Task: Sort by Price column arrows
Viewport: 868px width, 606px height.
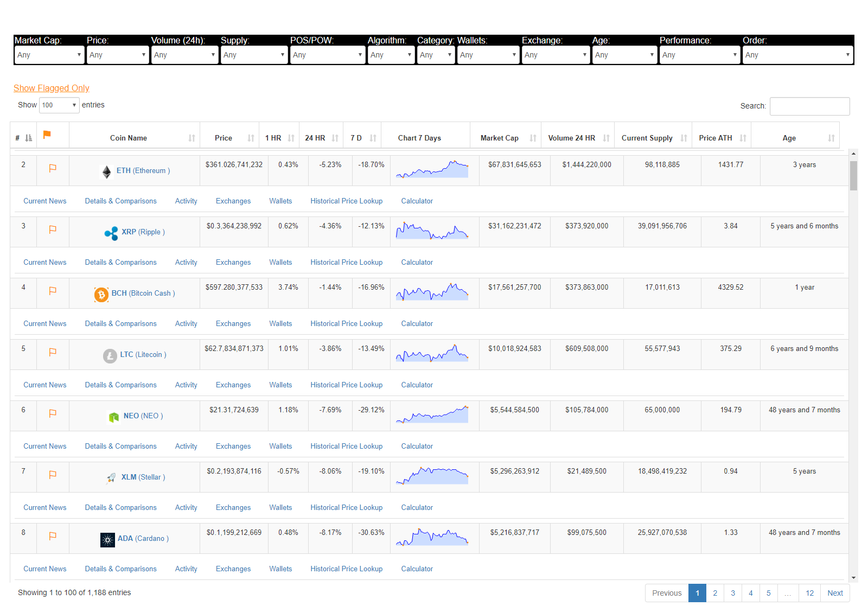Action: click(x=251, y=138)
